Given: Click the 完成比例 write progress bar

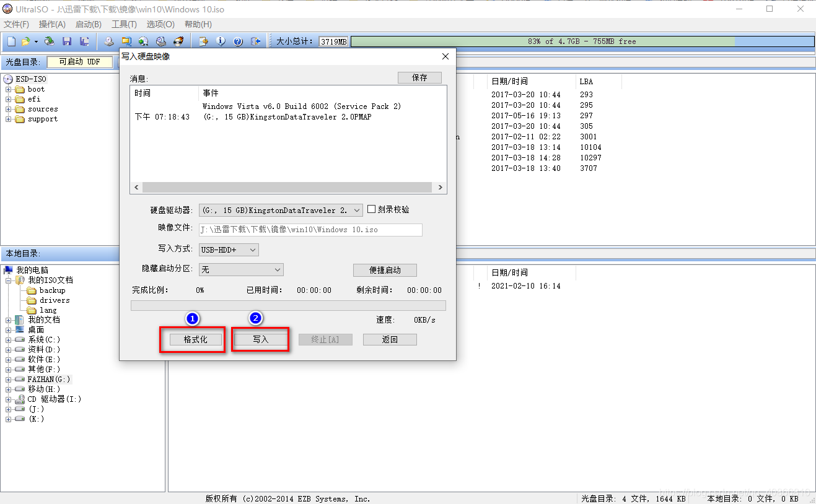Looking at the screenshot, I should 288,305.
